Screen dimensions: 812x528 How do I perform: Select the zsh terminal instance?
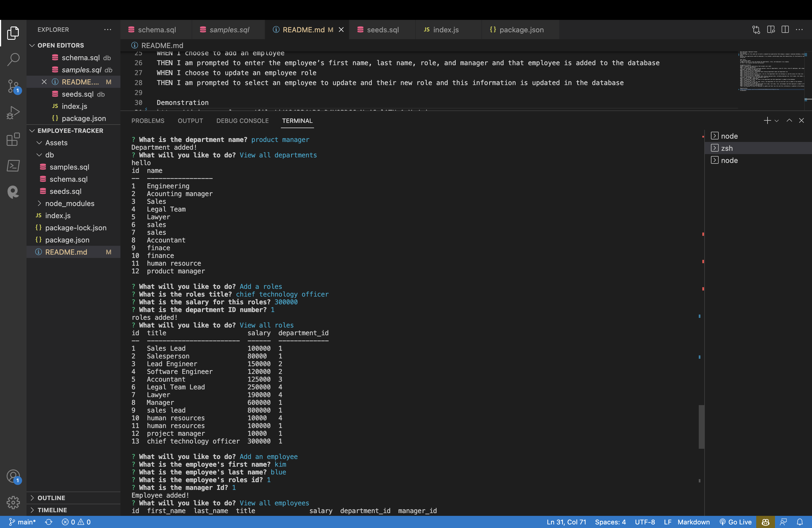point(758,148)
